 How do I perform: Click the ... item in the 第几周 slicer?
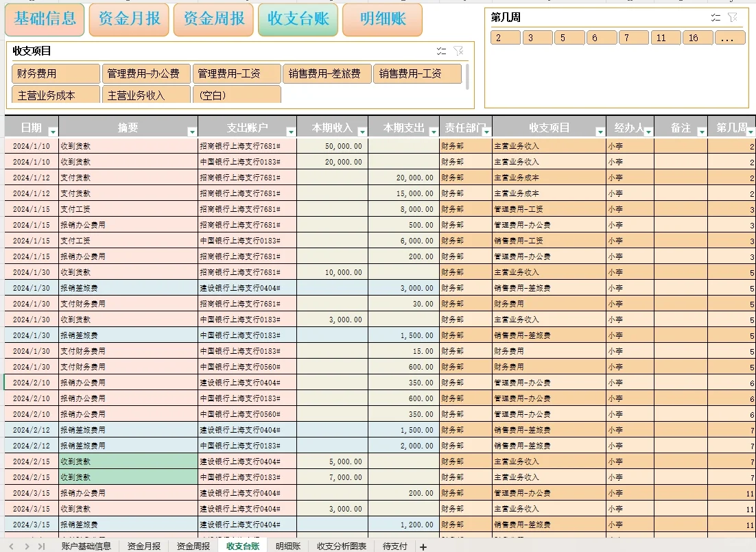pyautogui.click(x=730, y=38)
